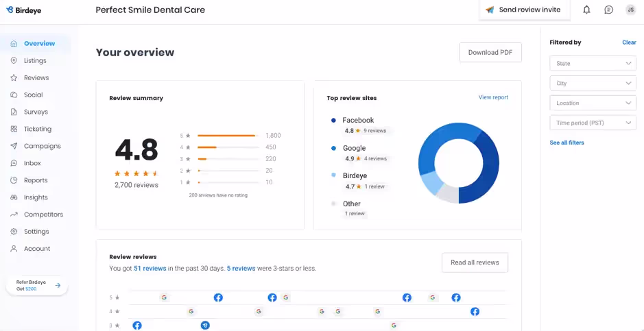Click the Download PDF button
This screenshot has height=331, width=644.
[490, 53]
